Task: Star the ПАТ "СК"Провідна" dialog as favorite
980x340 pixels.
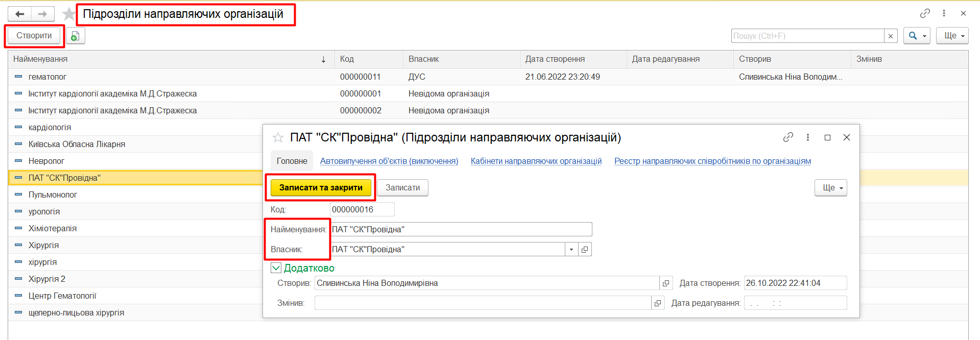Action: tap(278, 137)
